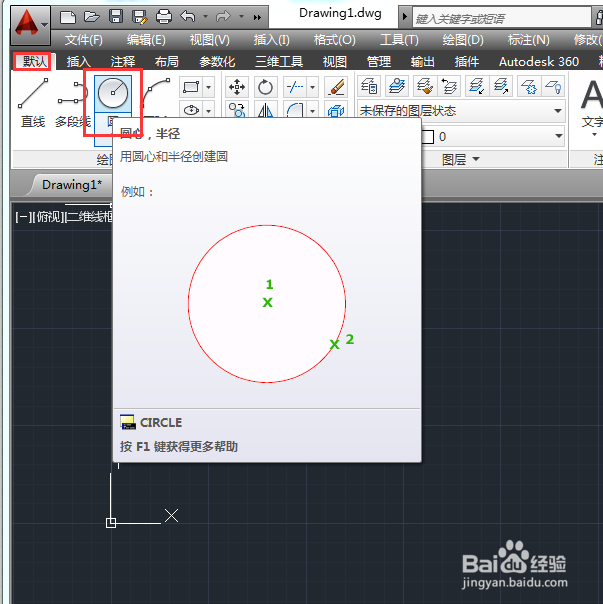Viewport: 603px width, 604px height.
Task: Open the 视图(V) menu
Action: click(210, 40)
